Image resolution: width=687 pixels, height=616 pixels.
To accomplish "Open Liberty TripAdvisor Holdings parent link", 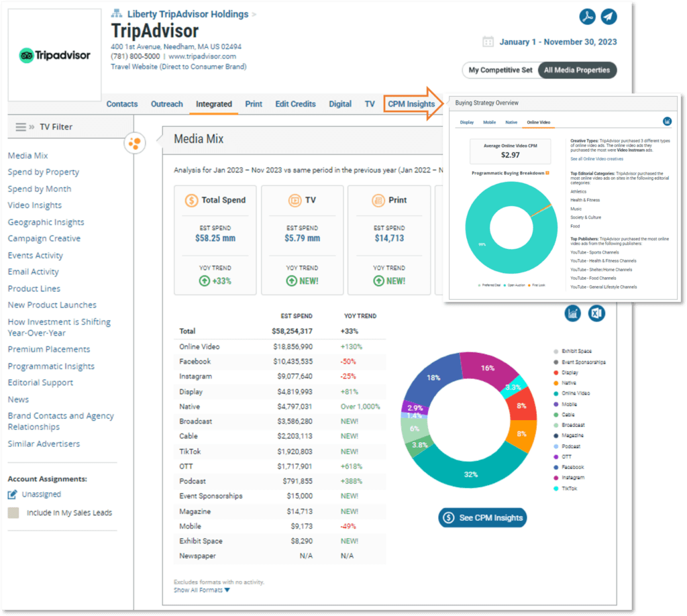I will [x=188, y=14].
